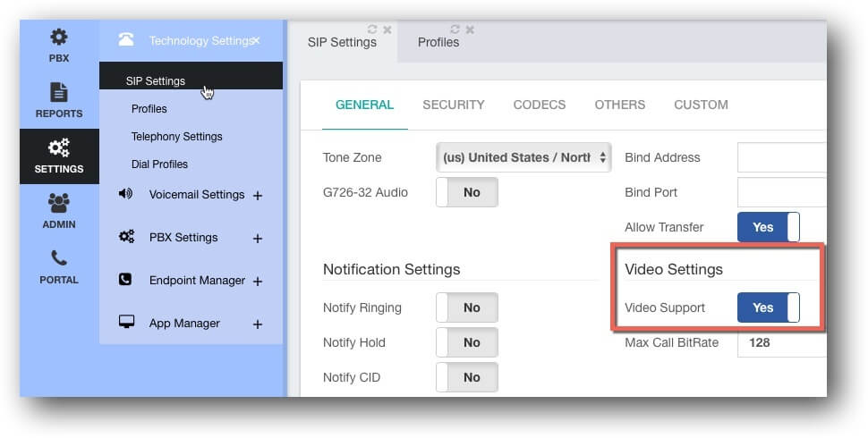Viewport: 868px width, 438px height.
Task: Click the Technology Settings telephone icon
Action: pos(126,40)
